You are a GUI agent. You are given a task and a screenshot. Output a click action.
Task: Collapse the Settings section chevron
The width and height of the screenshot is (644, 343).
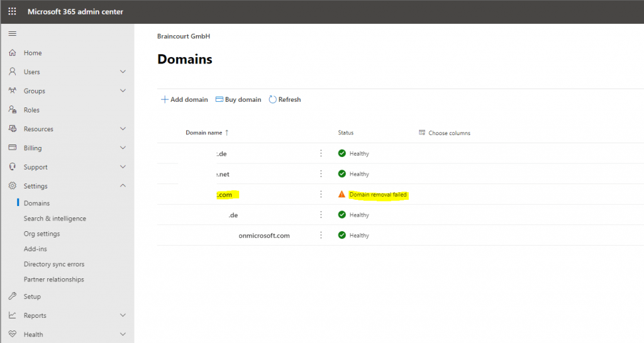point(123,185)
